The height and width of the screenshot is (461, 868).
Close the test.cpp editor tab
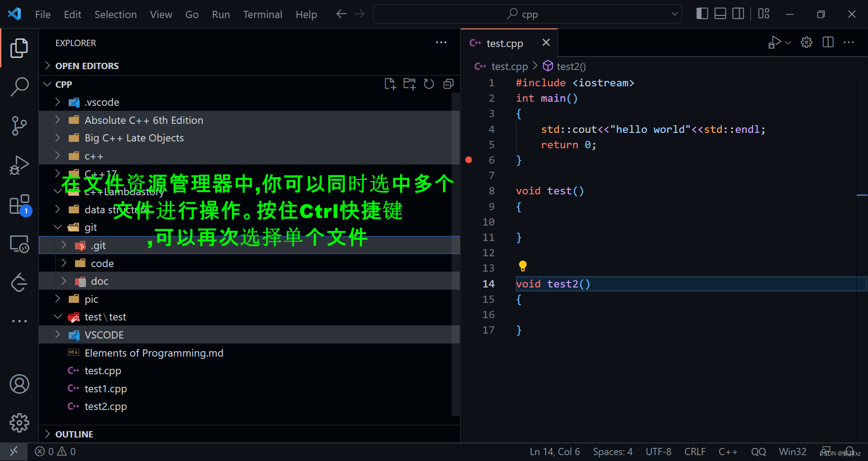[x=546, y=42]
